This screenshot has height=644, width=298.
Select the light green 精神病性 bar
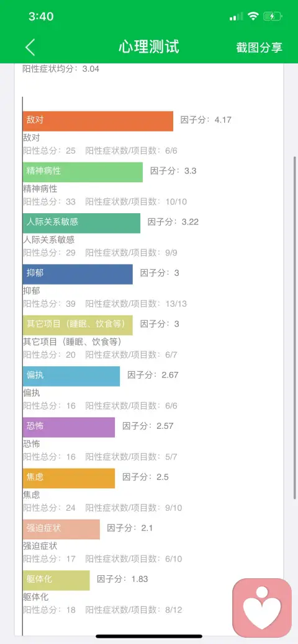83,172
